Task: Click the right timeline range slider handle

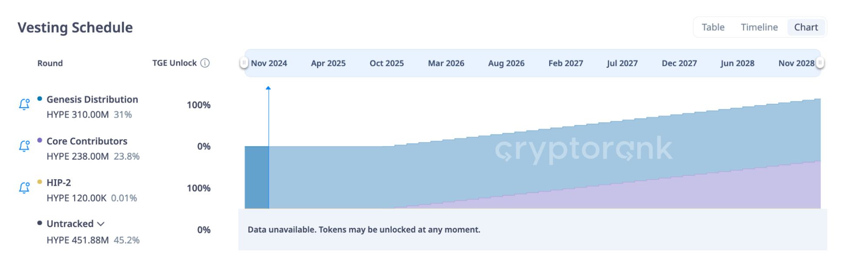Action: click(820, 63)
